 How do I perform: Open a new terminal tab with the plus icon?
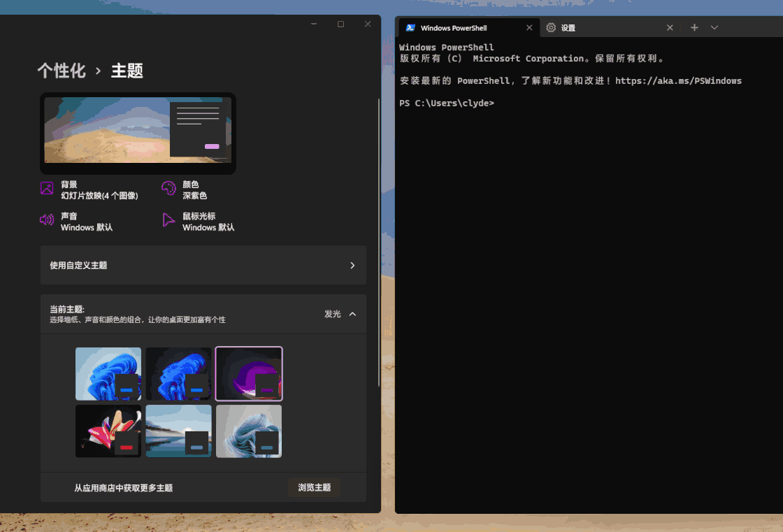[694, 27]
